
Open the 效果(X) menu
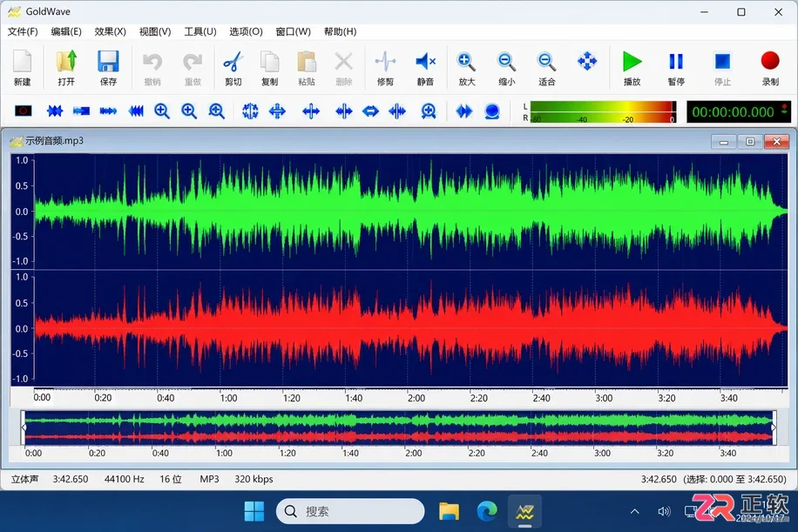tap(110, 31)
